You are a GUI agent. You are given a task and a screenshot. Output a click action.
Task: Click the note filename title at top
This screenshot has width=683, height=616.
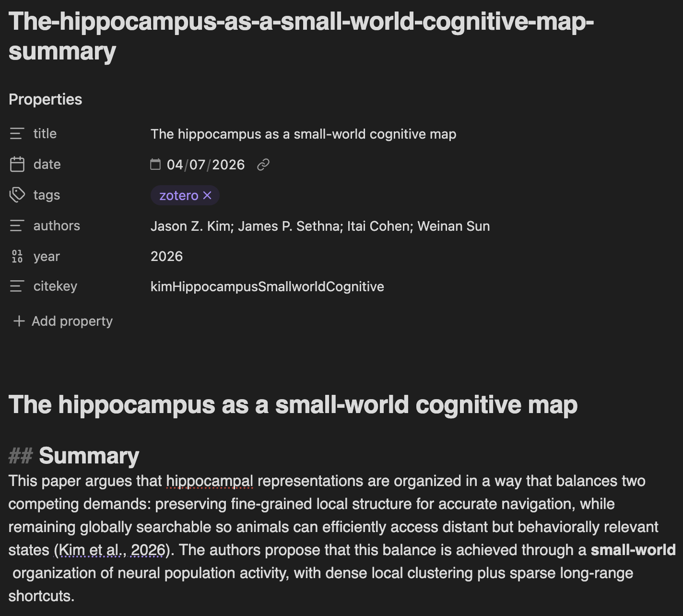[x=301, y=36]
